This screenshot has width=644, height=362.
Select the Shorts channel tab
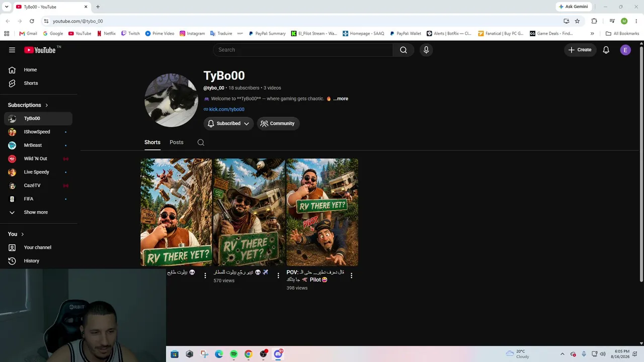(152, 142)
